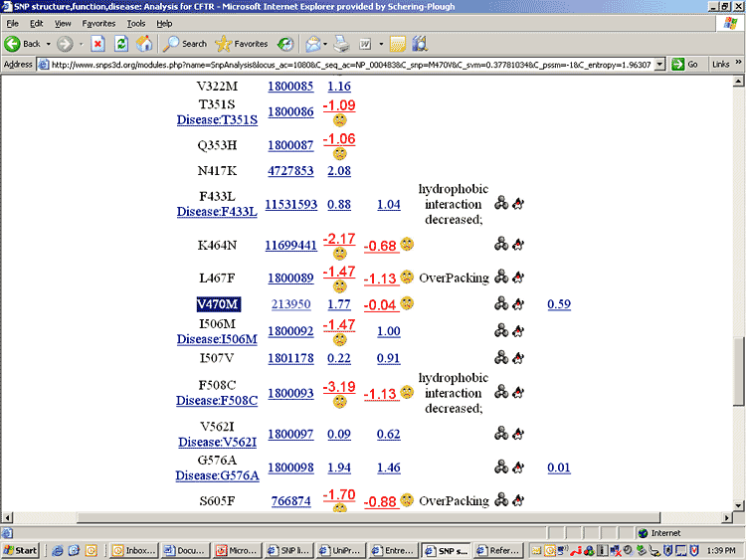Switch to Entre... taskbar window
This screenshot has height=560, width=746.
(x=393, y=550)
